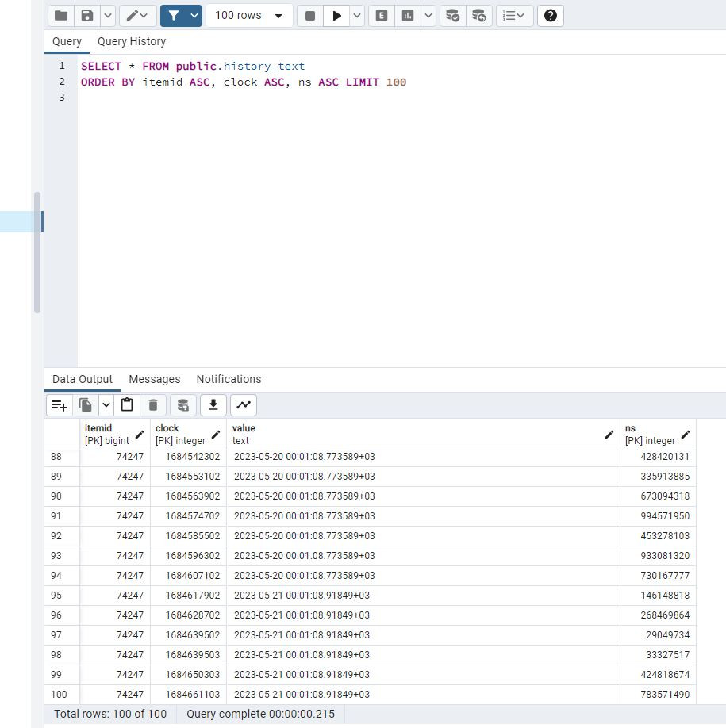Viewport: 726px width, 728px height.
Task: Click the Explain Analyze chart icon
Action: click(x=408, y=16)
